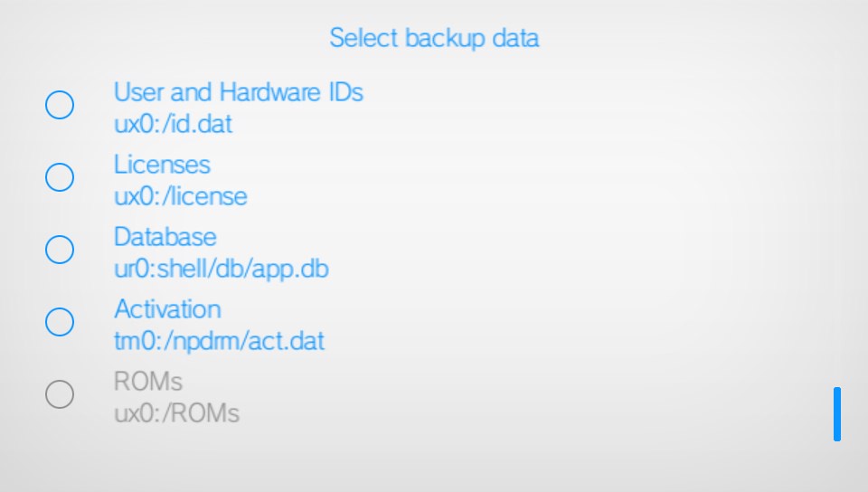The height and width of the screenshot is (492, 868).
Task: Click the ux0:/ROMs path text
Action: tap(176, 414)
